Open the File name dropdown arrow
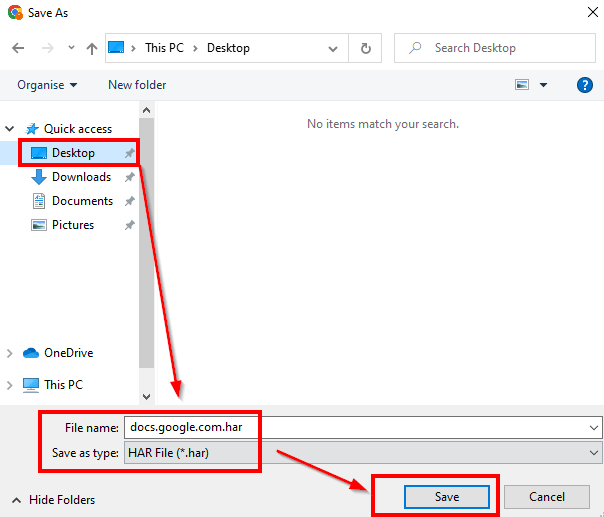The image size is (604, 517). [x=594, y=428]
